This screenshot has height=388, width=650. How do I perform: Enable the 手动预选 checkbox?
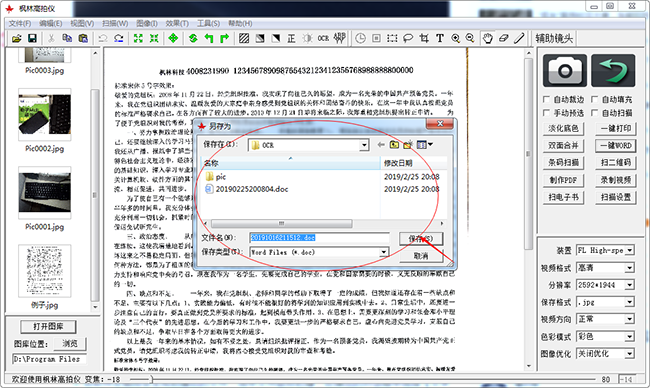[x=546, y=113]
